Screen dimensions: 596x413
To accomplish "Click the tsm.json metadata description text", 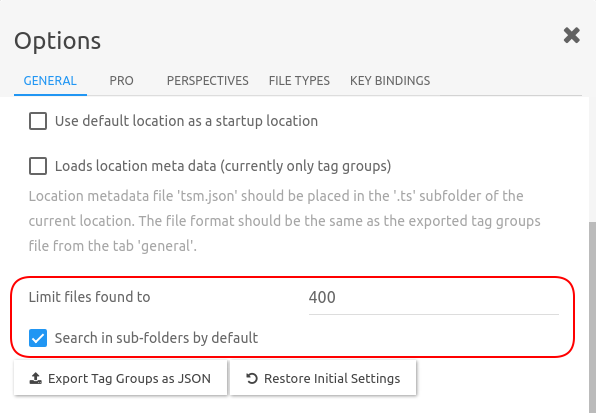I will click(284, 221).
